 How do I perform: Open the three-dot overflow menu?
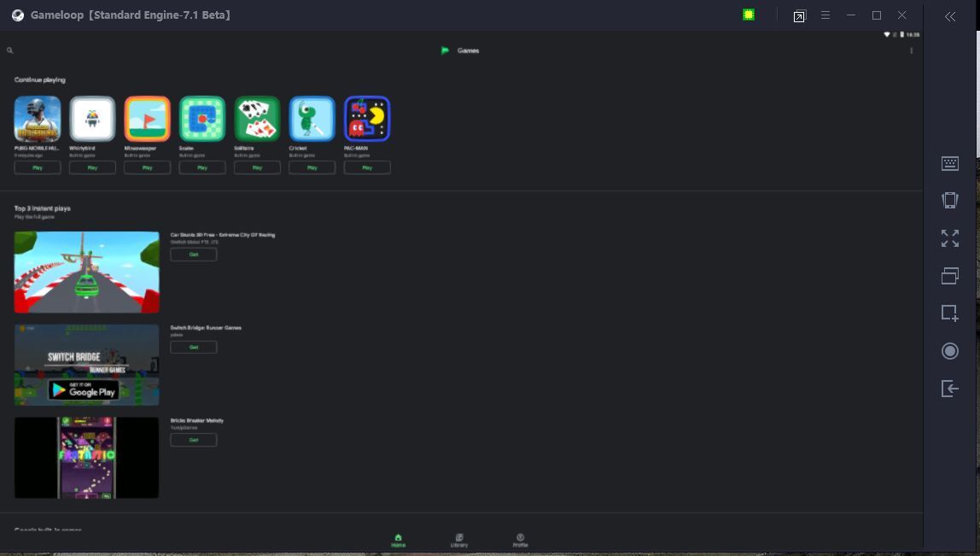(911, 50)
